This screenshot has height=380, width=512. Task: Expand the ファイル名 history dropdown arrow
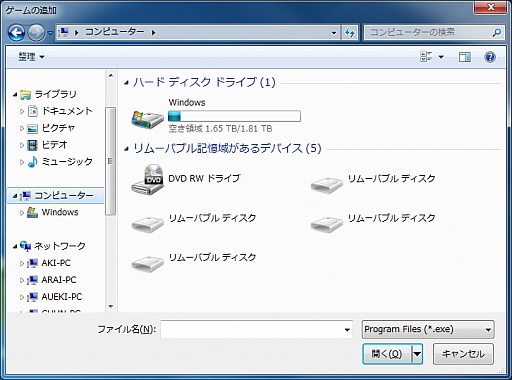pos(347,330)
